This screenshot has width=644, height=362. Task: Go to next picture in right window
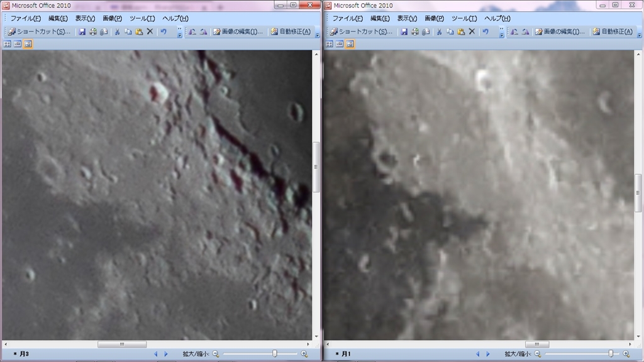coord(488,354)
